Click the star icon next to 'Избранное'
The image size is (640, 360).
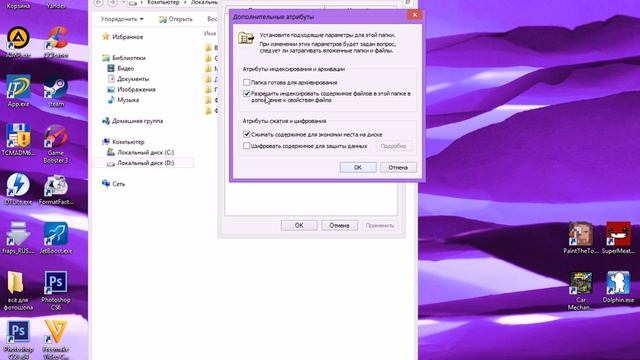(x=106, y=36)
